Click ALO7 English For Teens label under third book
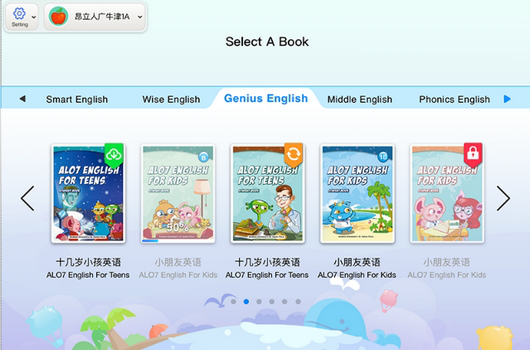Image resolution: width=530 pixels, height=364 pixels. click(x=267, y=275)
